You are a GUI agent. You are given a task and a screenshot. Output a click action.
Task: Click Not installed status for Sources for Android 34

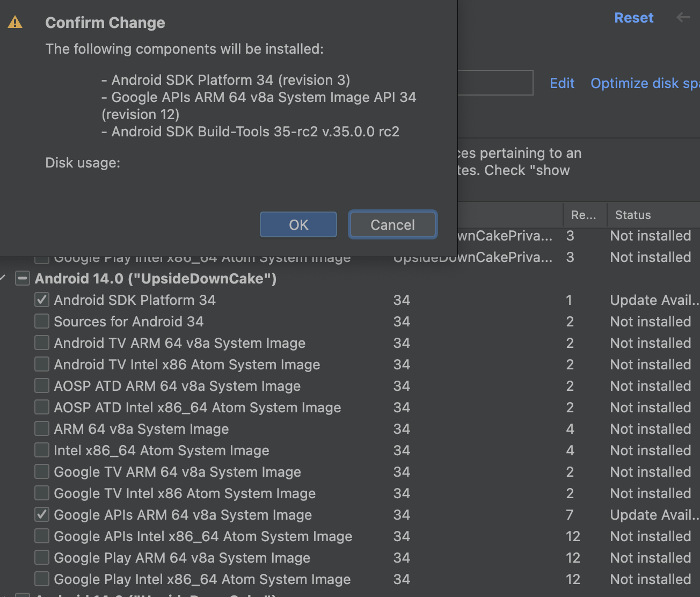[651, 322]
